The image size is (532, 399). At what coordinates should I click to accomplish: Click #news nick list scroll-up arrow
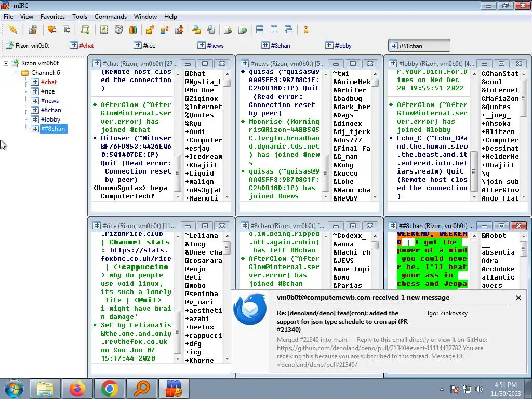375,74
